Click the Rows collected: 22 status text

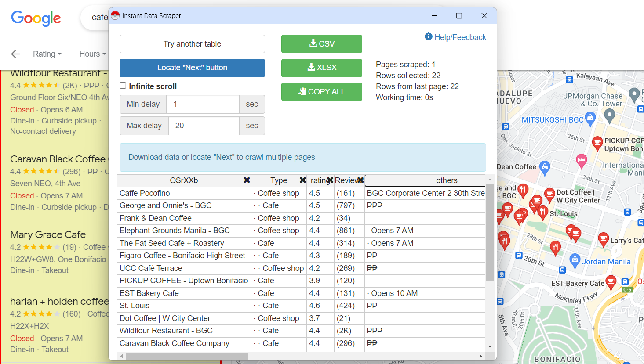pos(408,76)
